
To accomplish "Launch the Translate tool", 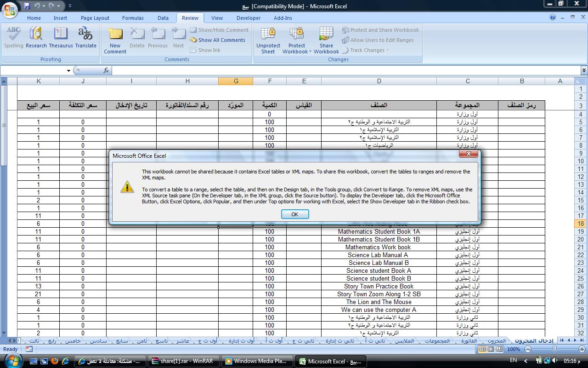I will 85,38.
